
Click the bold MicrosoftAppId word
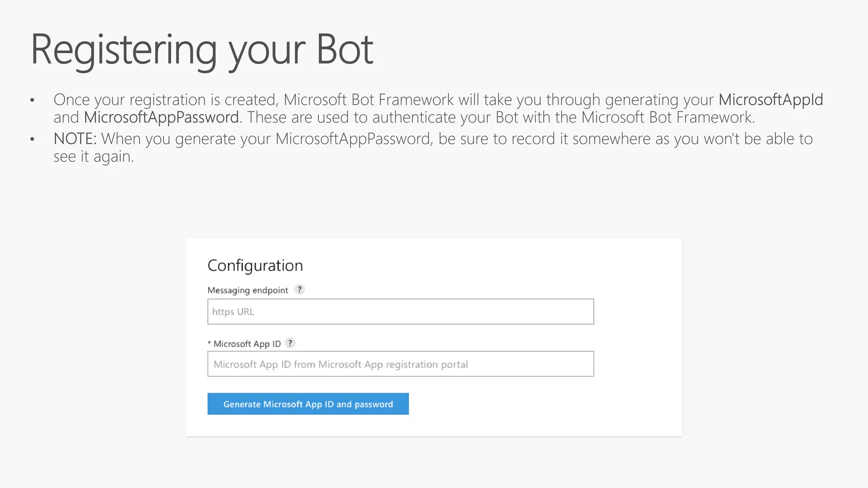pos(770,100)
